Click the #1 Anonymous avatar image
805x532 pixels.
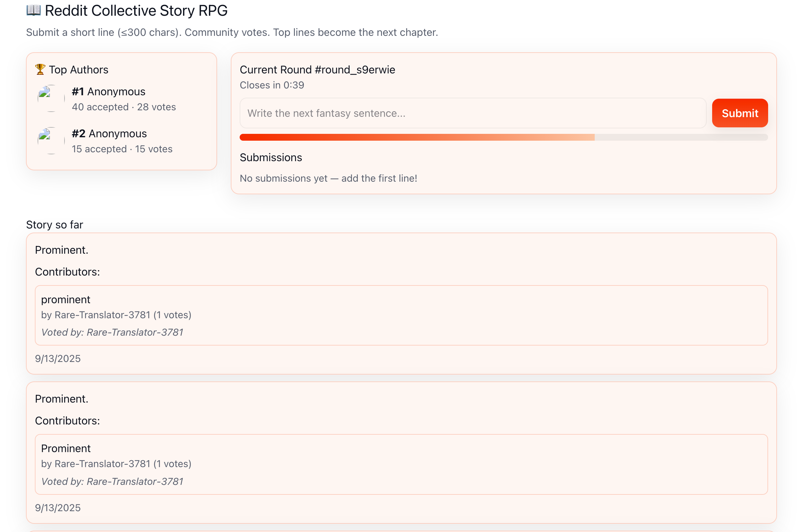point(51,98)
